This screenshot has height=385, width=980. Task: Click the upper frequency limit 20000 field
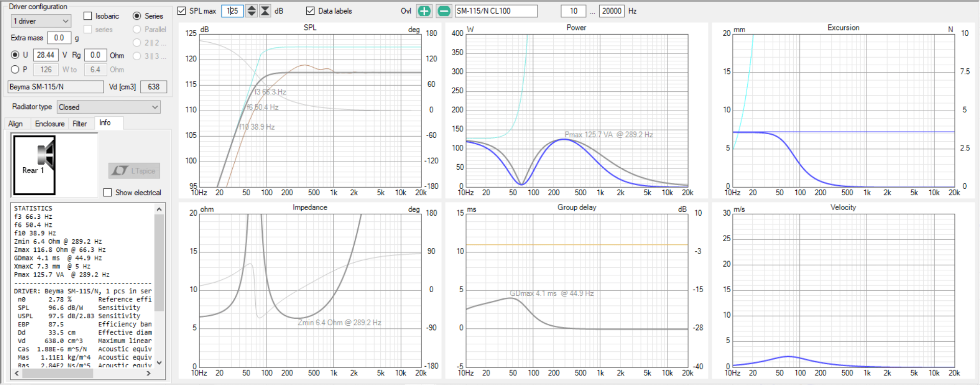611,11
